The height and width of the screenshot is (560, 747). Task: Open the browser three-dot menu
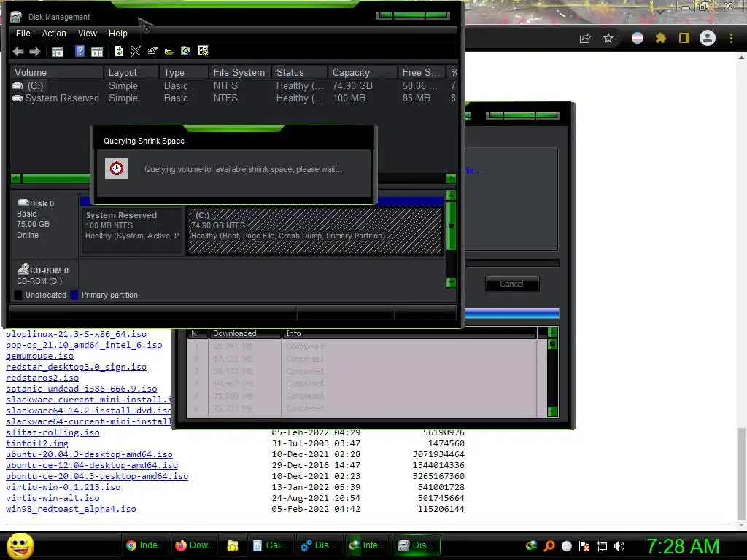click(x=731, y=38)
